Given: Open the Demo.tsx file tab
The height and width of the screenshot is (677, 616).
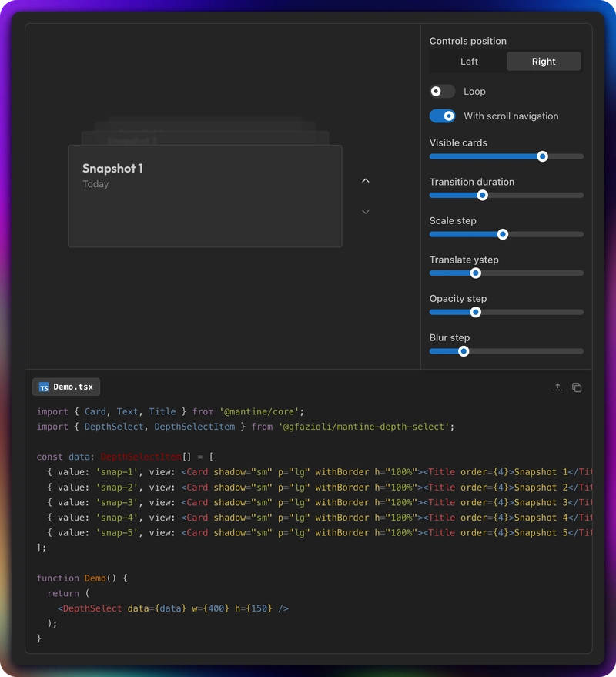Looking at the screenshot, I should pos(66,387).
